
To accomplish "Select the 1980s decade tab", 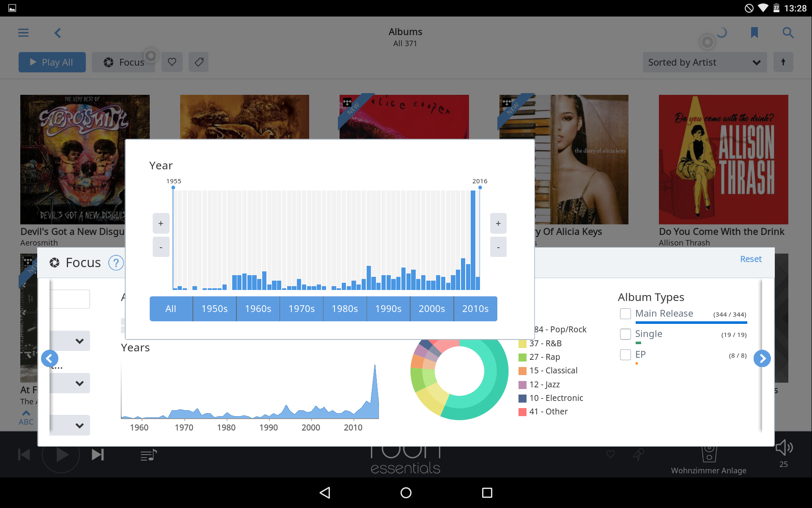I will point(345,309).
